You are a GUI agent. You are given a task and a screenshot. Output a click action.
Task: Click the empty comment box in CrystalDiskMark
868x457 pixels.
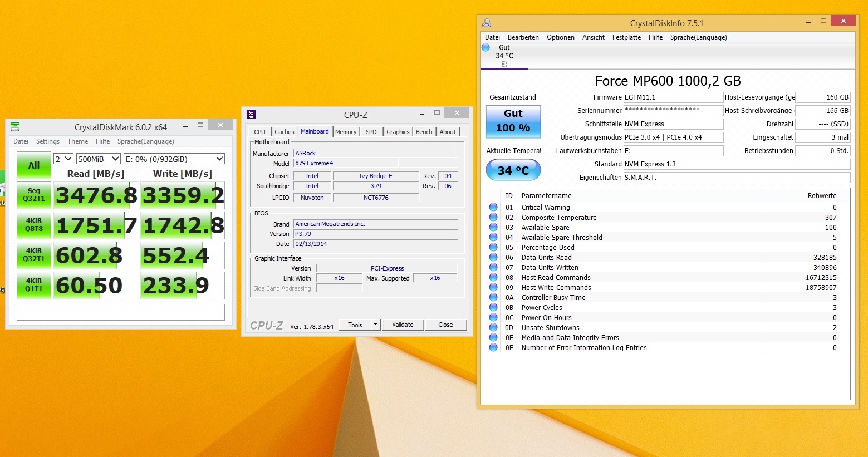pyautogui.click(x=121, y=312)
